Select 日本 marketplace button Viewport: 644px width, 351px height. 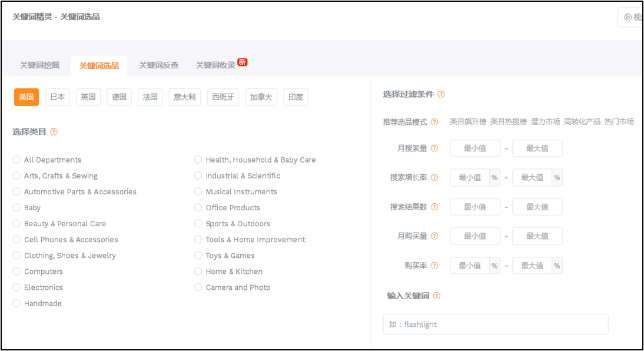tap(57, 97)
